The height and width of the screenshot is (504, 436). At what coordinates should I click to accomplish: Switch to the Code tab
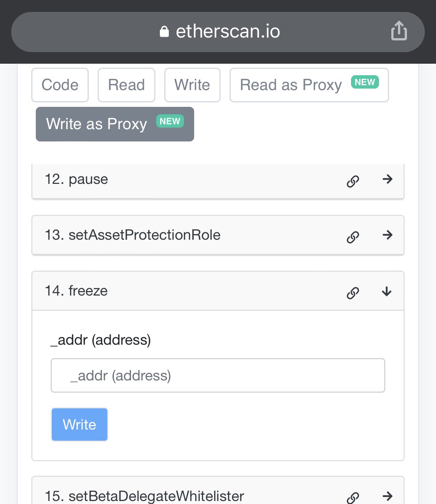(60, 85)
